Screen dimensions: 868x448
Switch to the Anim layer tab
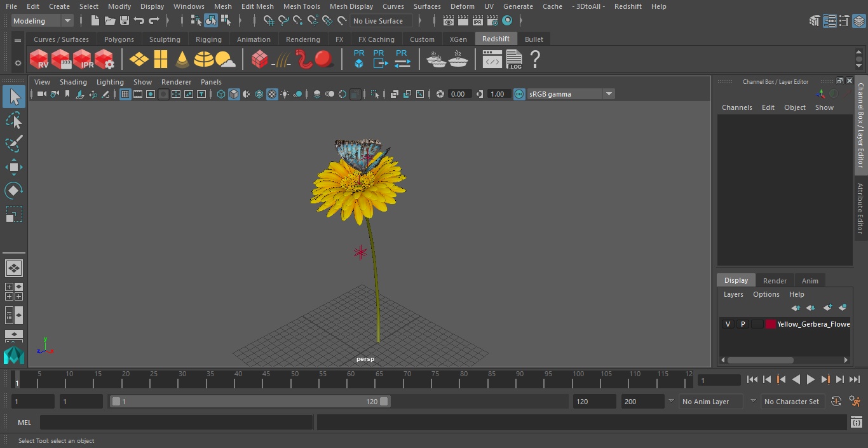pos(810,281)
